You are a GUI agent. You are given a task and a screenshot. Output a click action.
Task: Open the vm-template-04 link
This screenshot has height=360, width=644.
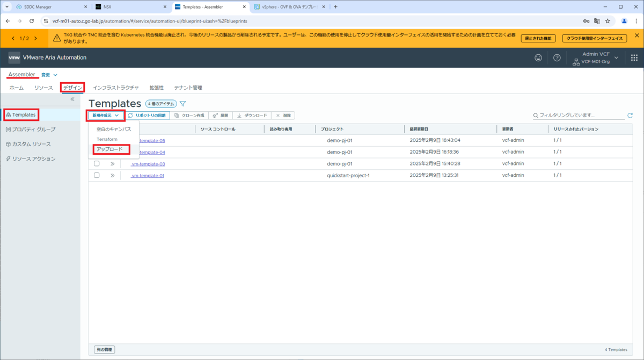point(152,152)
